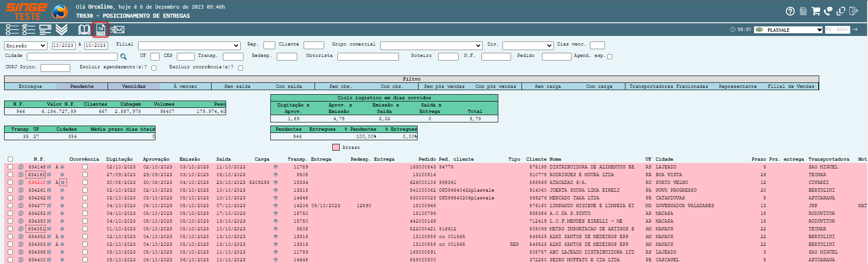This screenshot has height=264, width=868.
Task: Click the Pedido input field
Action: [557, 57]
